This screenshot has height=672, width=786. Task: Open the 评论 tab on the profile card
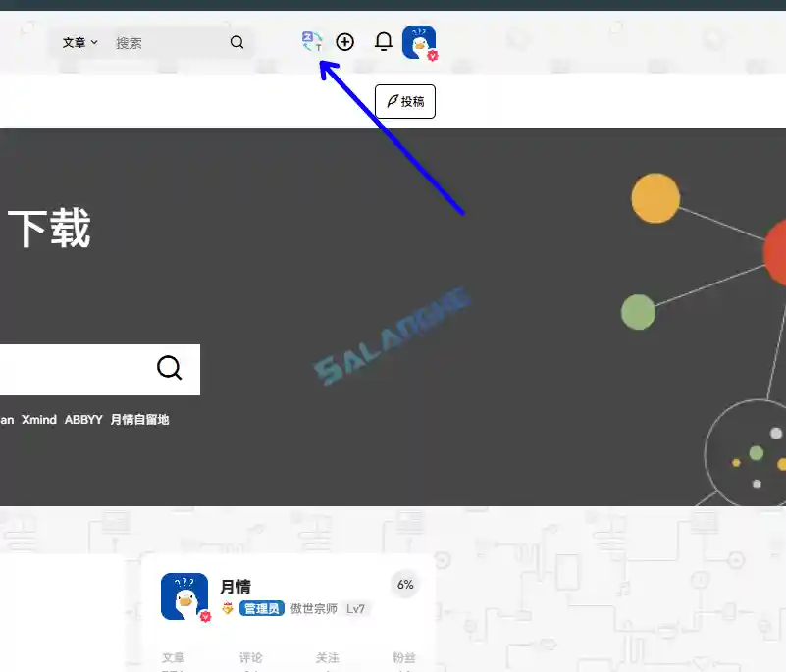(250, 658)
